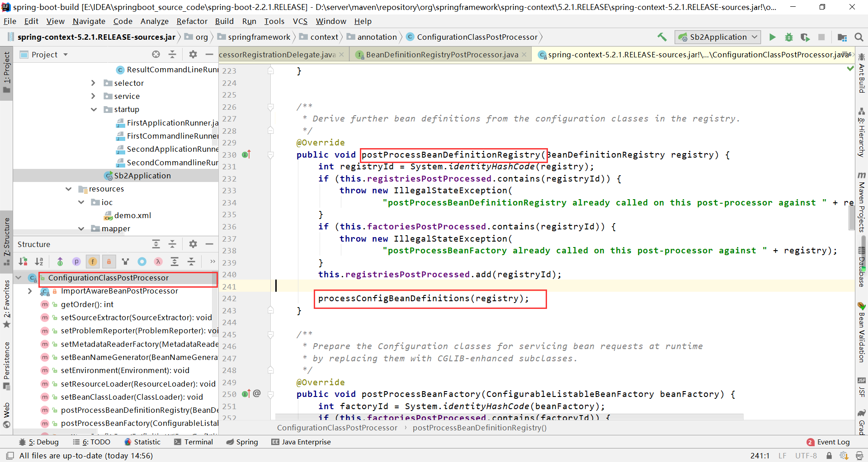This screenshot has width=868, height=462.
Task: Open TODO tool window button
Action: coord(92,442)
